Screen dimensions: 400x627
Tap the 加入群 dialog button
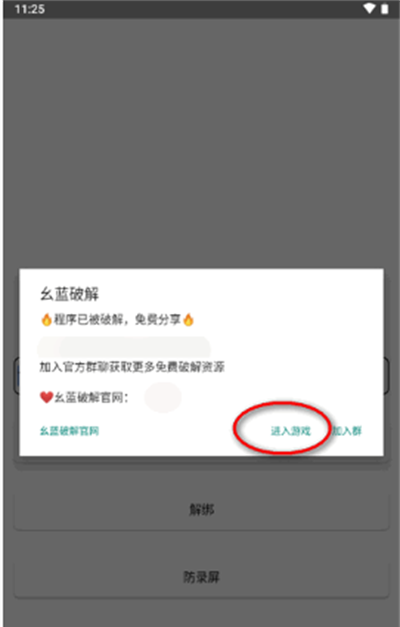coord(347,431)
